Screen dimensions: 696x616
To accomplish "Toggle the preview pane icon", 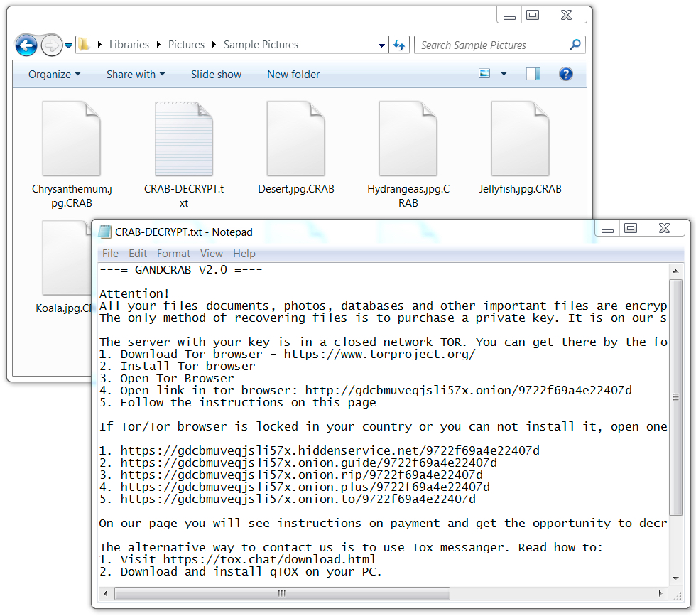I will (x=533, y=74).
